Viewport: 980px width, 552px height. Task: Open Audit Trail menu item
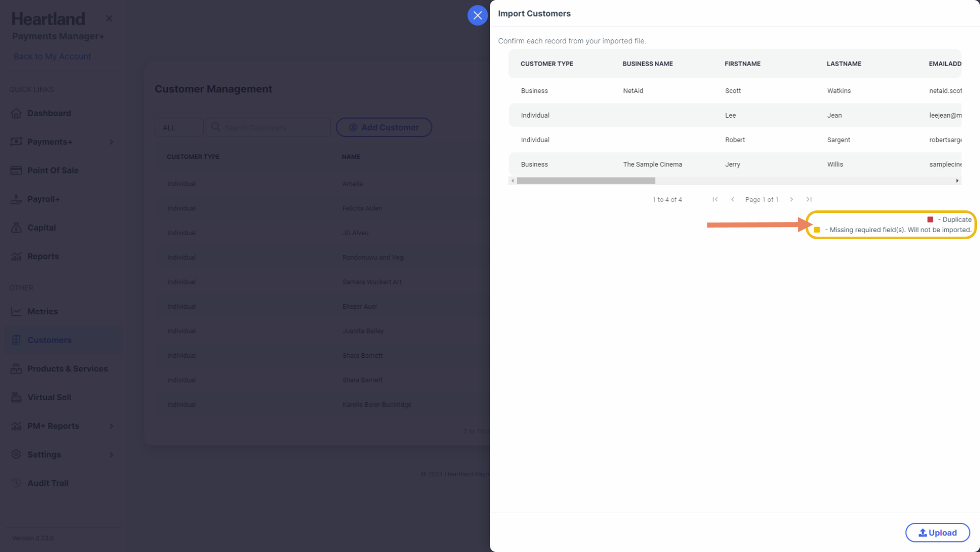(48, 483)
